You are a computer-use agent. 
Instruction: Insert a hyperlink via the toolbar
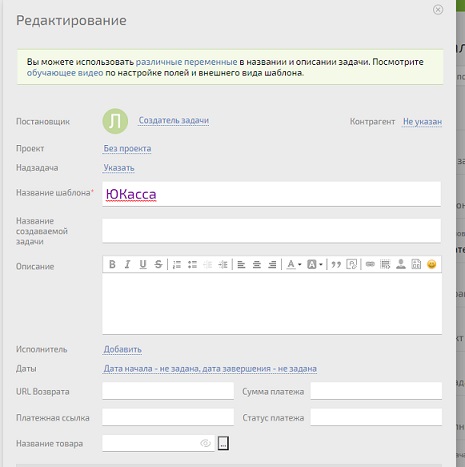click(x=370, y=264)
